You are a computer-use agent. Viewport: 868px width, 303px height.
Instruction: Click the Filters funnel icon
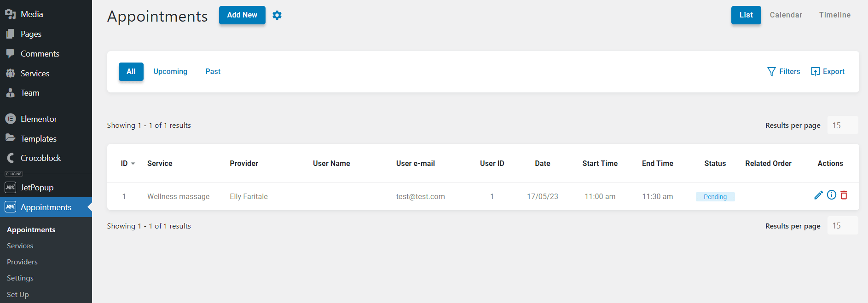[771, 72]
